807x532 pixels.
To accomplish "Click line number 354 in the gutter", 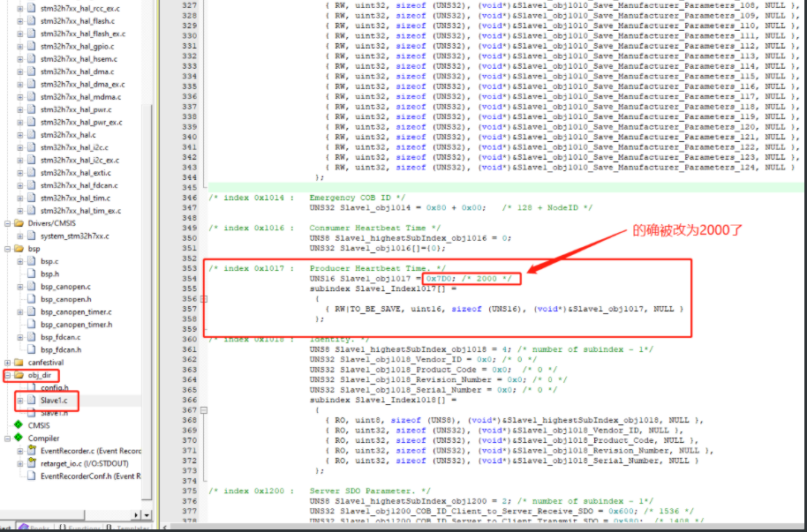I will [x=190, y=278].
